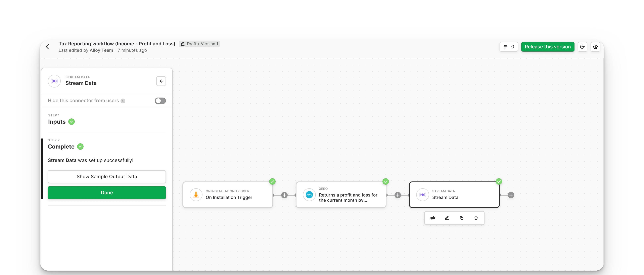The width and height of the screenshot is (644, 275).
Task: Expand Step 2 Complete section
Action: 61,147
